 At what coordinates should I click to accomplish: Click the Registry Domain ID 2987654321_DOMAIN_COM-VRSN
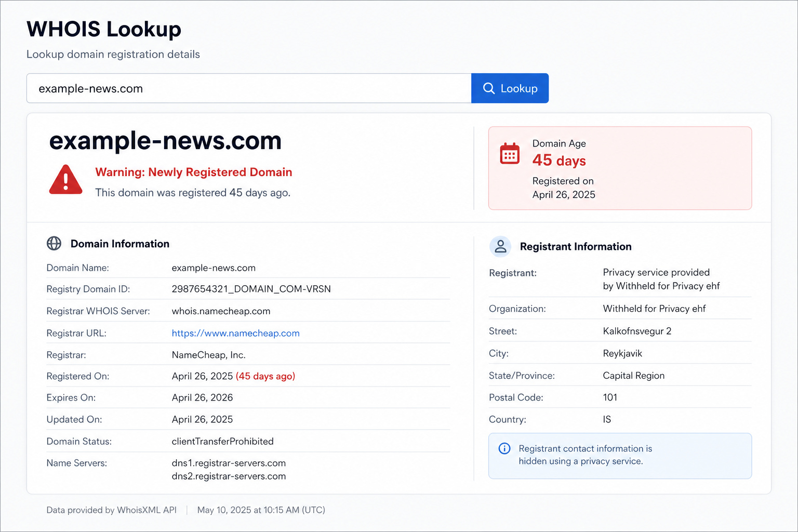pyautogui.click(x=251, y=289)
